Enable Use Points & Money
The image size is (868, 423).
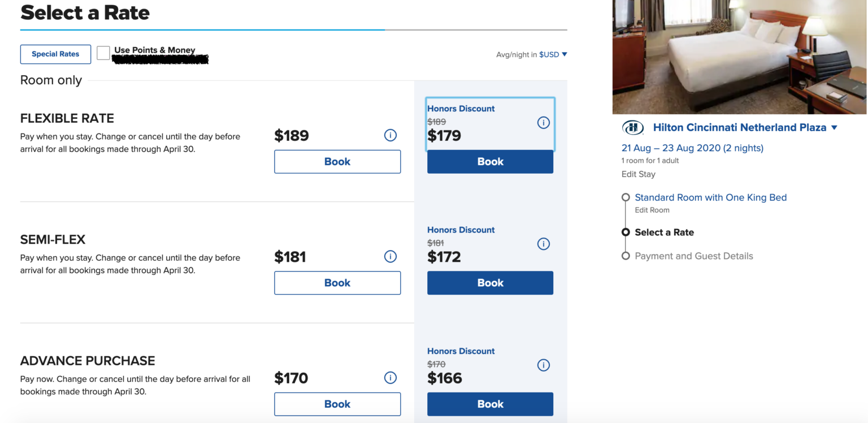(x=103, y=52)
